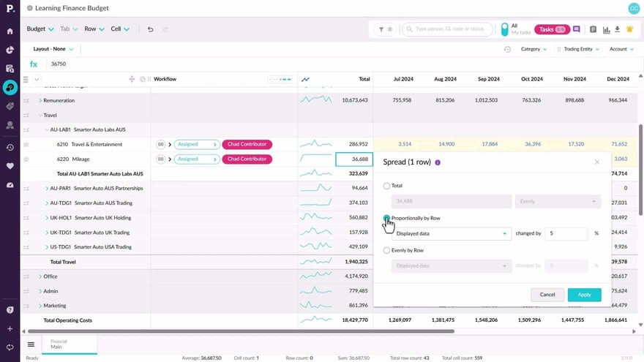Click the Home icon in left sidebar
Screen dimensions: 644x362
(x=10, y=31)
